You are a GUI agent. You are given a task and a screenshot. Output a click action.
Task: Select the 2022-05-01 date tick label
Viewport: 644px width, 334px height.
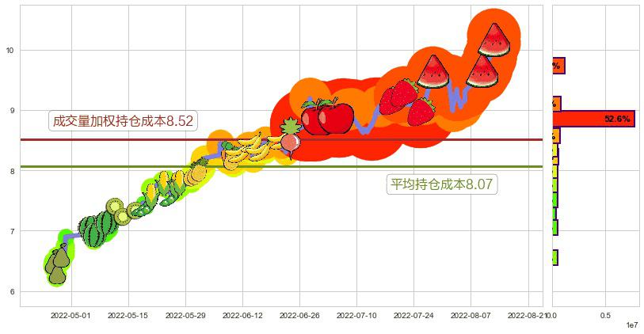coord(70,315)
